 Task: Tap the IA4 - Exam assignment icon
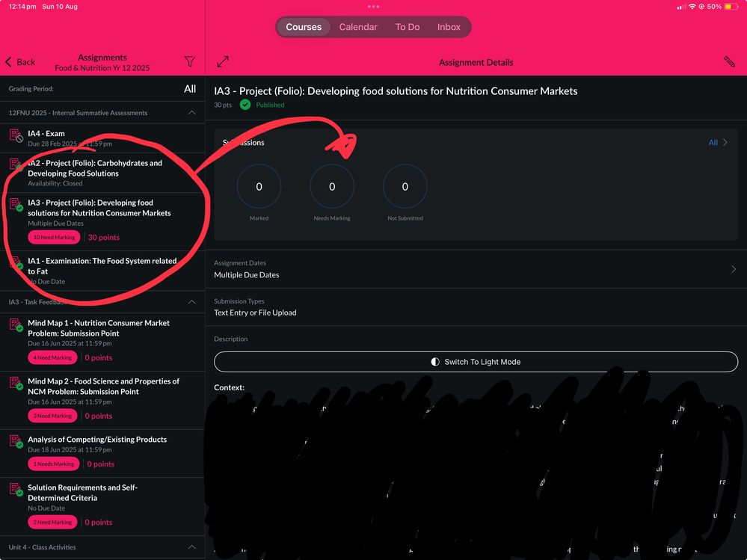click(16, 135)
